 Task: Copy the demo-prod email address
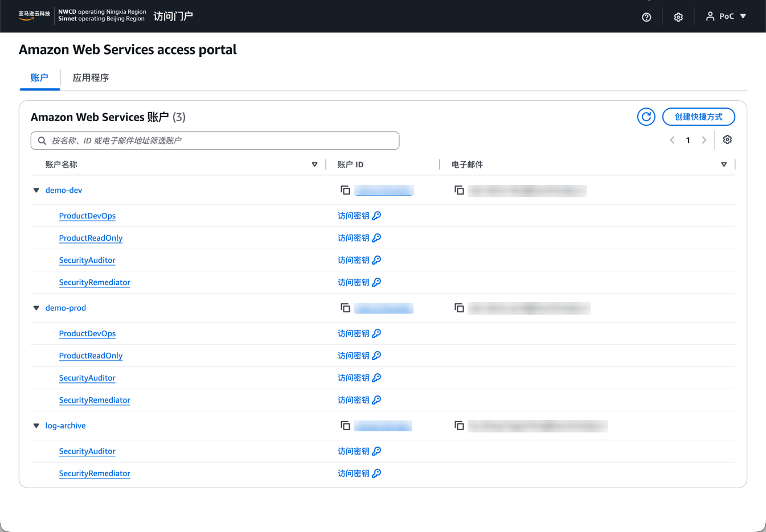(x=459, y=308)
